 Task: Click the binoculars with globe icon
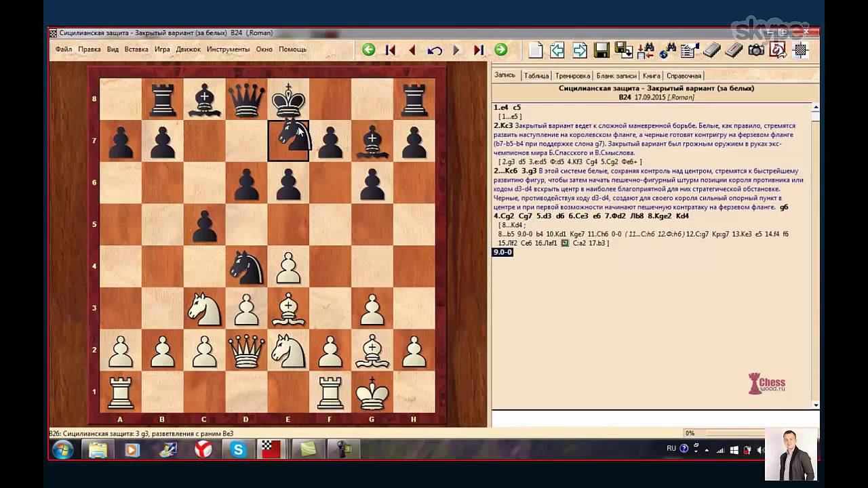click(668, 49)
